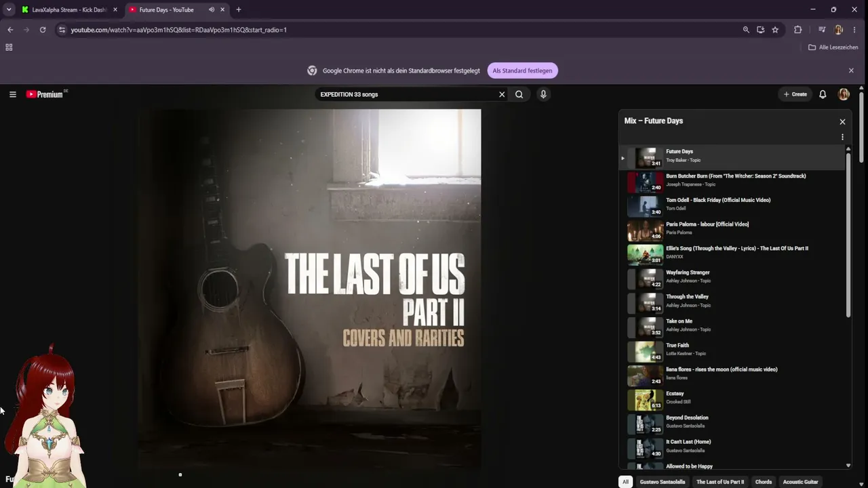Select the Future Days YouTube tab

(168, 9)
